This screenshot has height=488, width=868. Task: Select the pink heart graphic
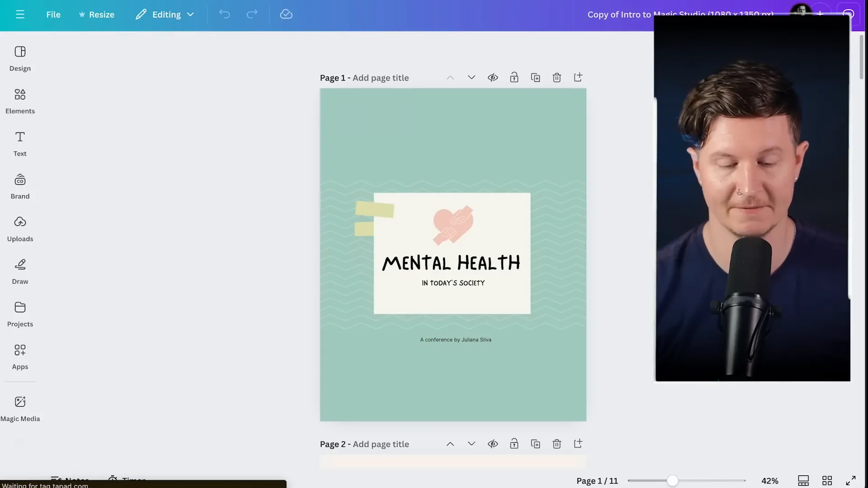point(453,225)
